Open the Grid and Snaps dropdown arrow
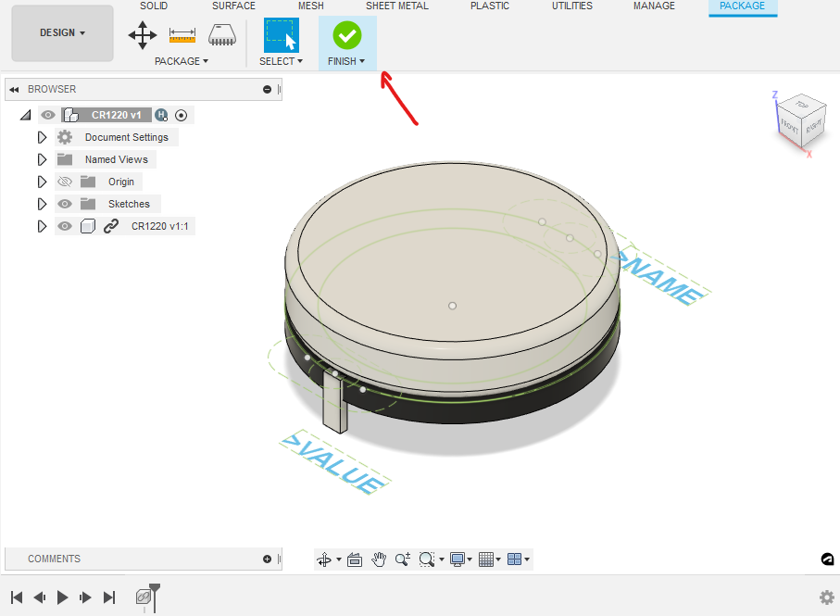The height and width of the screenshot is (616, 840). (x=498, y=559)
